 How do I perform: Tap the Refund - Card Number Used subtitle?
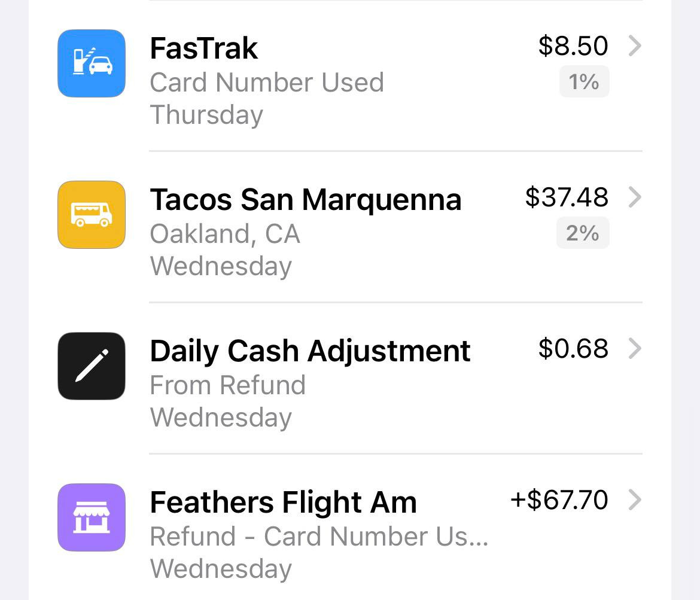(320, 537)
